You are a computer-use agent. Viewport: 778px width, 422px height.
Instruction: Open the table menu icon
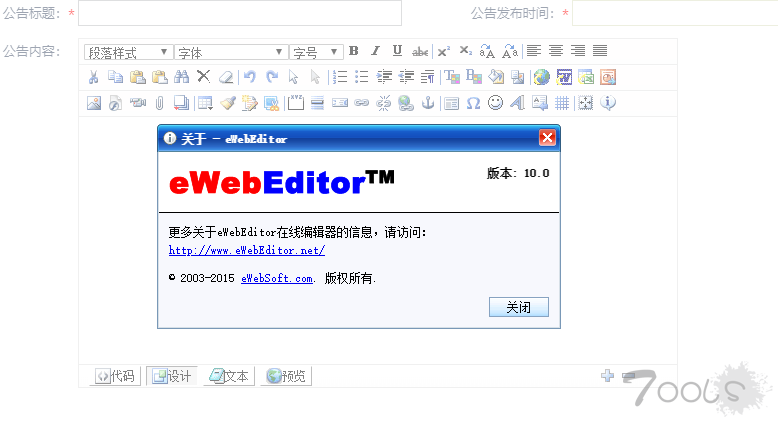pyautogui.click(x=205, y=103)
